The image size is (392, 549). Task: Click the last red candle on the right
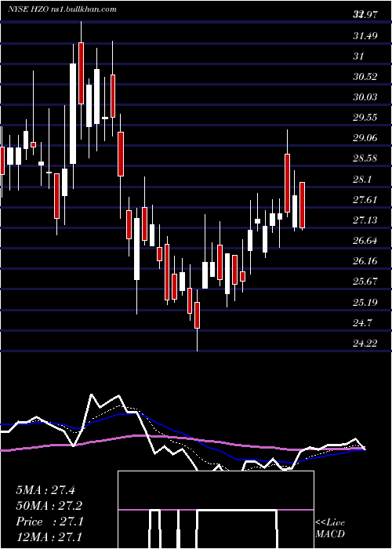pyautogui.click(x=303, y=205)
